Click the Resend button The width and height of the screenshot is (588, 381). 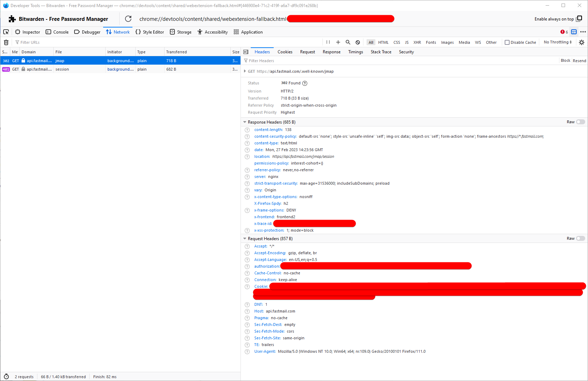(x=580, y=61)
